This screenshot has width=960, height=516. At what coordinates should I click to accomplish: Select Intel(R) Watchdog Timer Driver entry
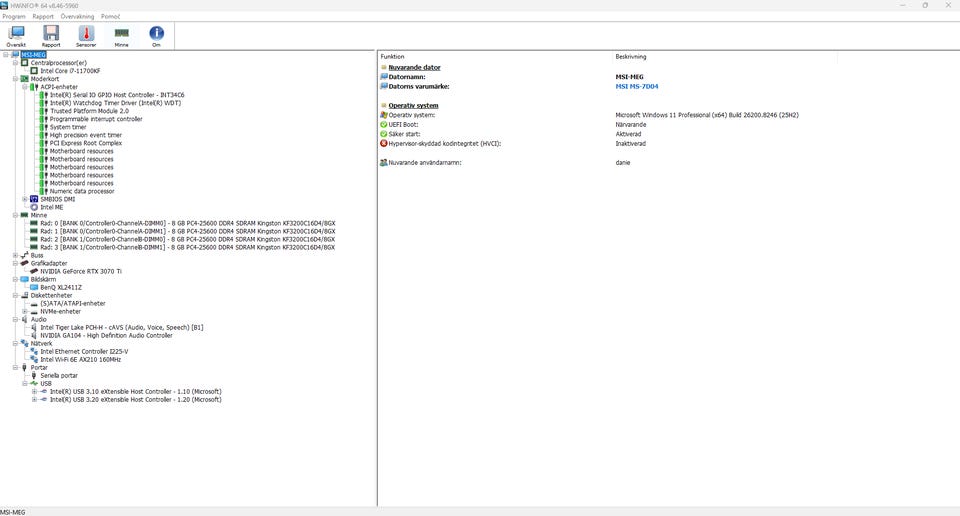point(115,103)
